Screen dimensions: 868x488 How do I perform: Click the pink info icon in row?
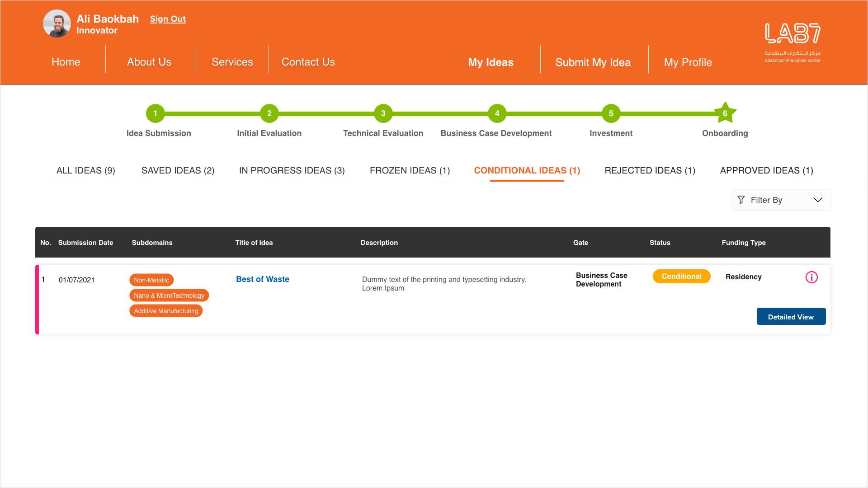pyautogui.click(x=811, y=277)
